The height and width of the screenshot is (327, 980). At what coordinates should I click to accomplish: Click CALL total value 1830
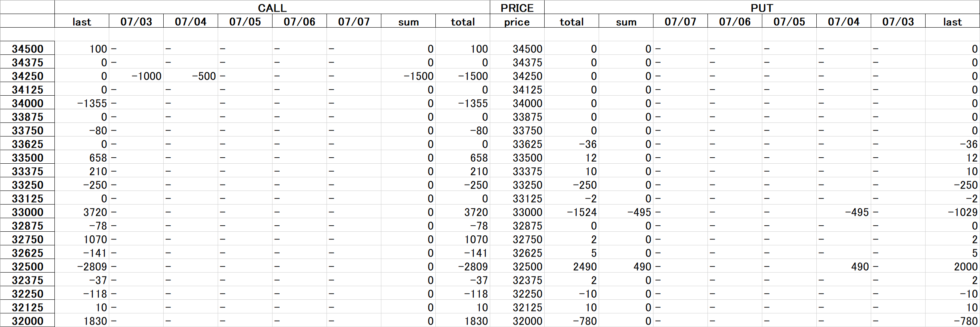pos(463,321)
